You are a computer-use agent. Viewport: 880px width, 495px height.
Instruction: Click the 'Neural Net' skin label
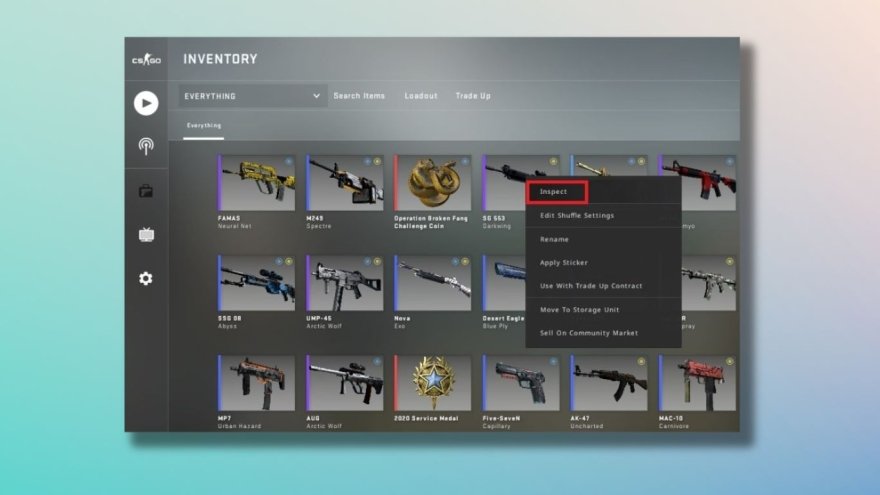(235, 226)
